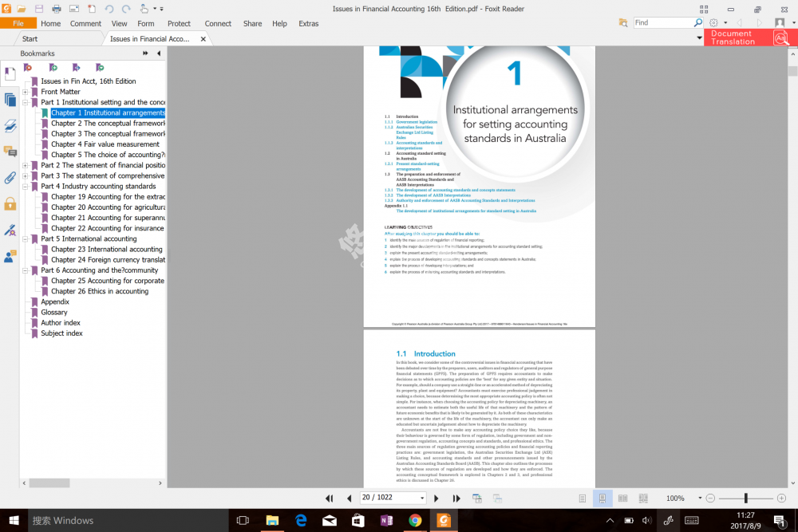Enable facing pages view mode
Viewport: 798px width, 532px height.
point(622,499)
